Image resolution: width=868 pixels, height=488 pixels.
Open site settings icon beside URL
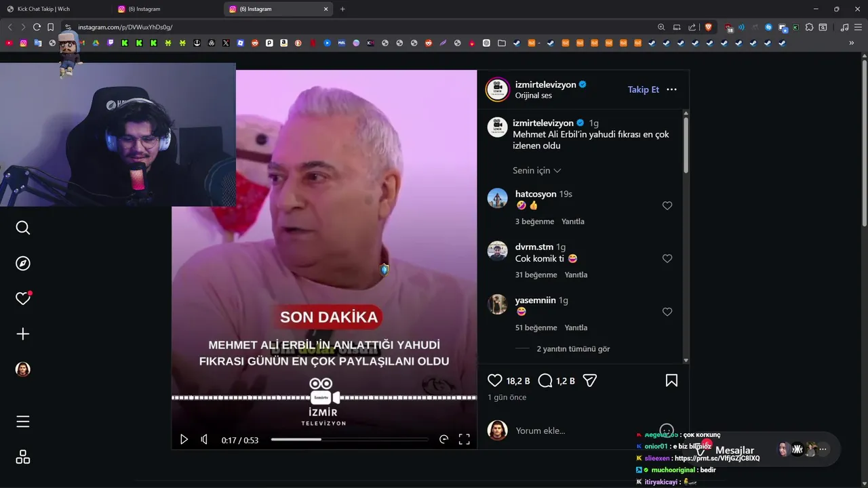pos(68,27)
